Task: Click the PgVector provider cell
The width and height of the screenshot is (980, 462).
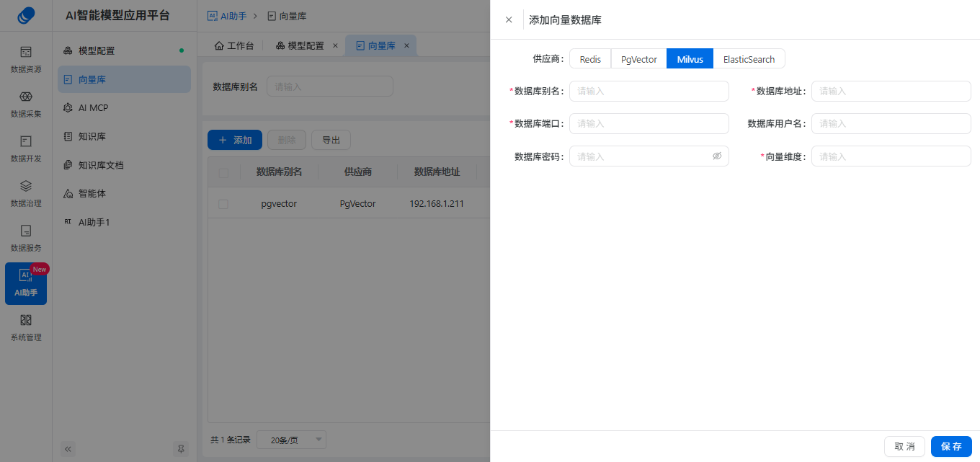Action: click(358, 204)
